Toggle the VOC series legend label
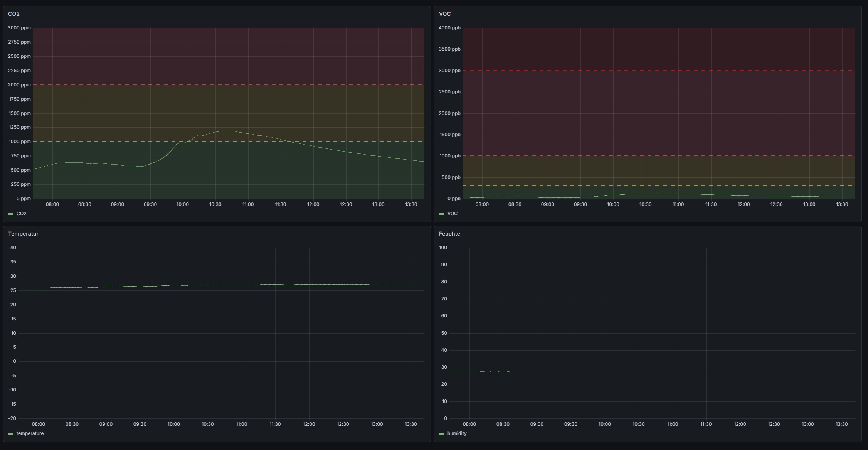Image resolution: width=868 pixels, height=450 pixels. click(453, 214)
